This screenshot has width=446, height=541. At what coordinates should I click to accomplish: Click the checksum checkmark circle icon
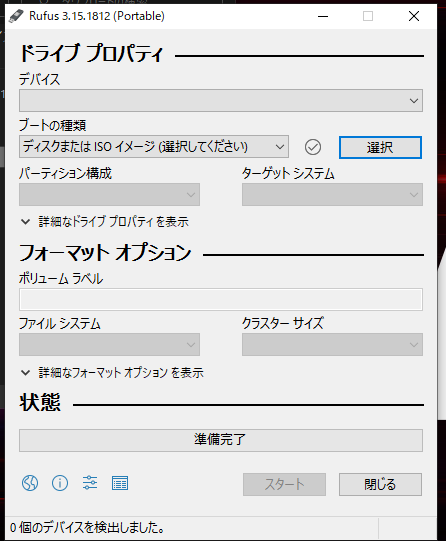point(313,147)
